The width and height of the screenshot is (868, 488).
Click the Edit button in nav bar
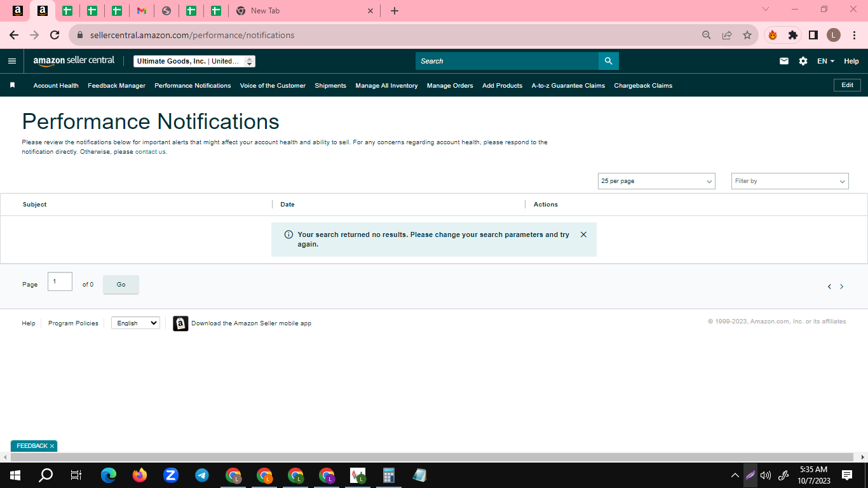847,85
